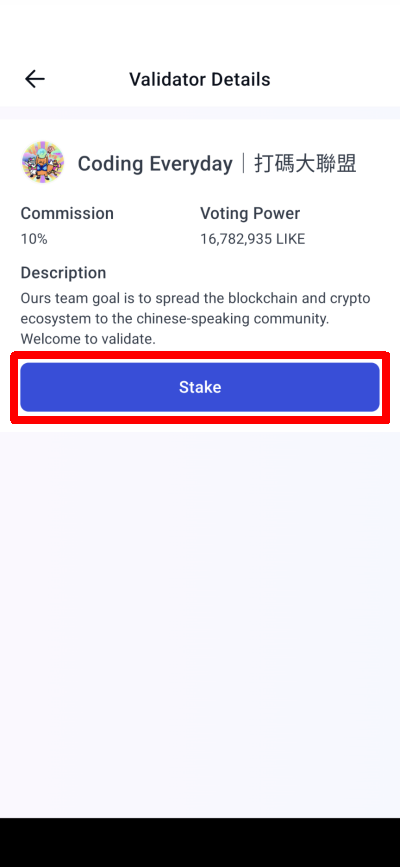The image size is (400, 867).
Task: Go back using the left arrow icon
Action: 34,80
